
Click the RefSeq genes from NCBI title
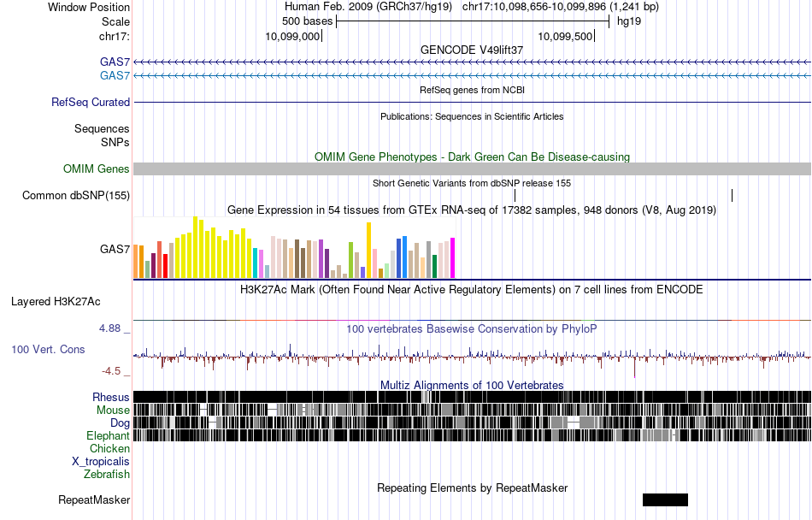click(x=473, y=90)
